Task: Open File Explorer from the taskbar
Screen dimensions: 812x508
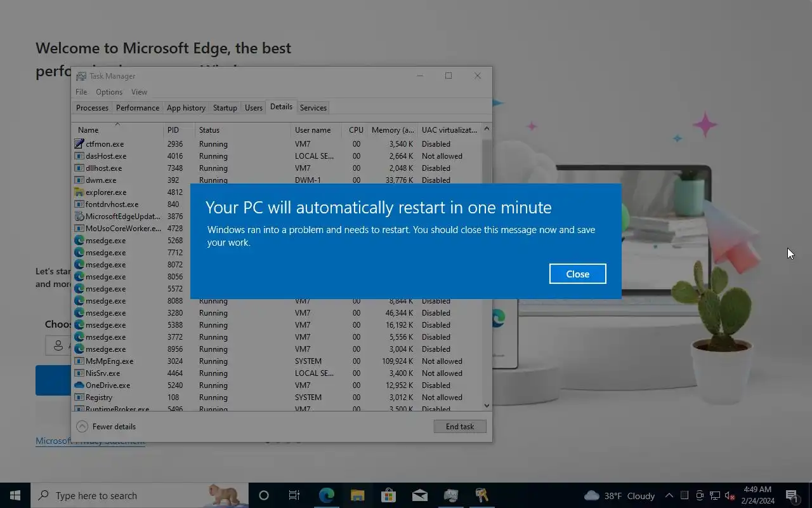Action: pos(357,495)
